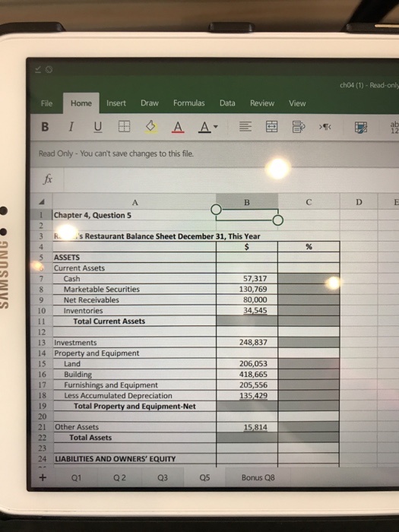The height and width of the screenshot is (532, 399).
Task: Select the Restaurant Balance Sheet title cell
Action: (135, 236)
